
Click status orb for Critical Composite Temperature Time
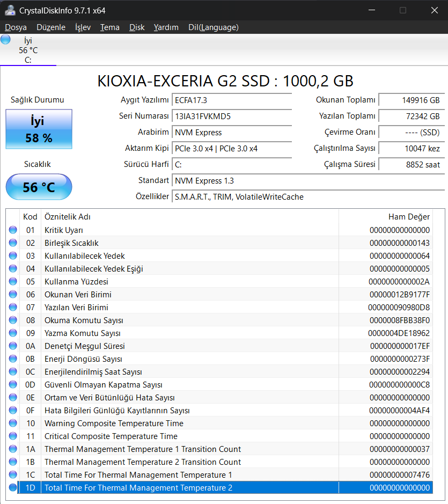(13, 436)
